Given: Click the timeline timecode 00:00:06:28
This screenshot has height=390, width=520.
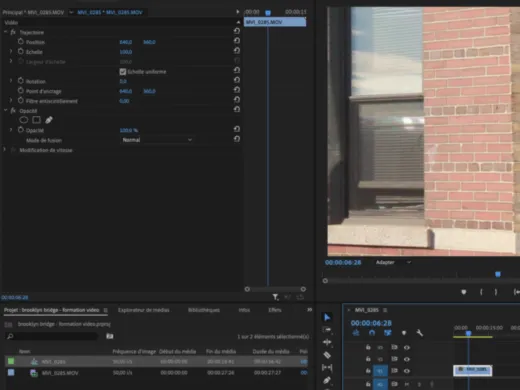Looking at the screenshot, I should click(371, 323).
